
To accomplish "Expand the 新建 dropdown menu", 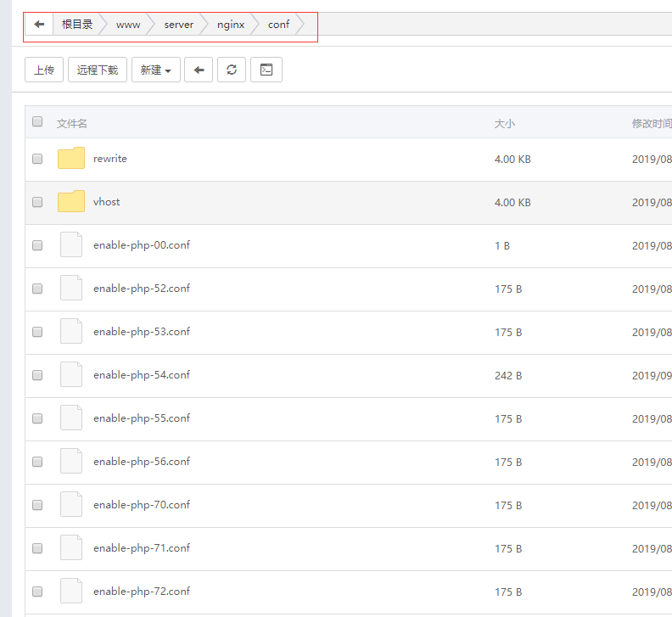I will point(155,70).
